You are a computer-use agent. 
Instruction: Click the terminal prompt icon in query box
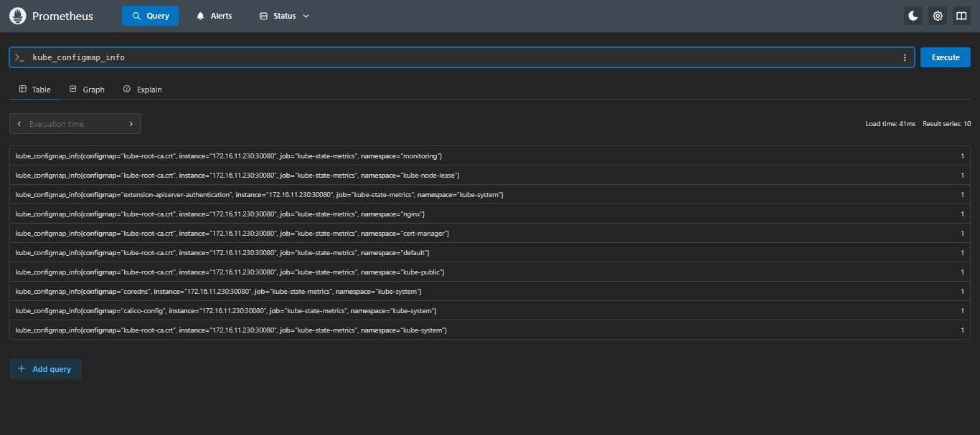[x=20, y=57]
